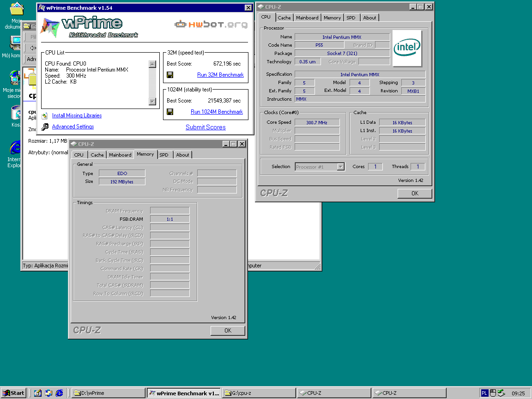Viewport: 532px width, 399px height.
Task: Switch to Cache tab in right CPU-Z window
Action: [x=284, y=18]
